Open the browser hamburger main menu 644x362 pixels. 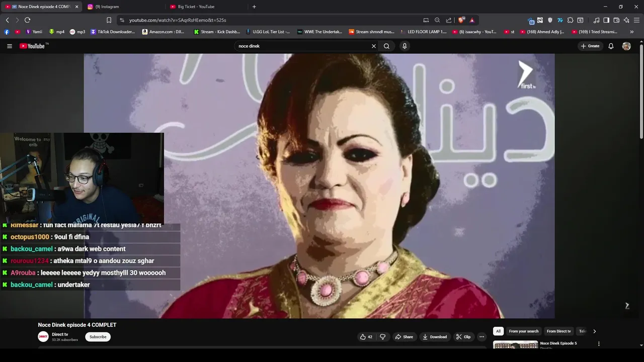636,20
